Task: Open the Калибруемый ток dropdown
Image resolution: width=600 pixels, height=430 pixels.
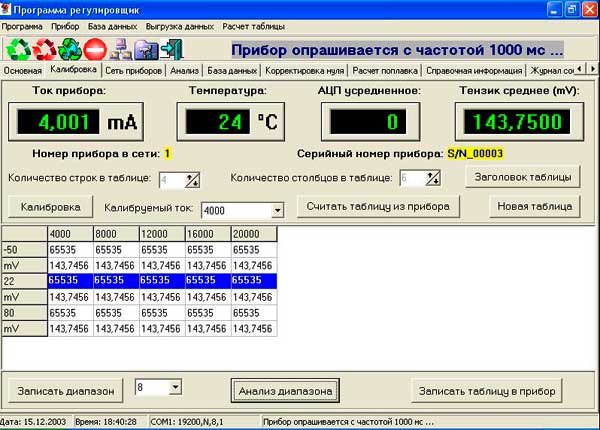Action: (276, 211)
